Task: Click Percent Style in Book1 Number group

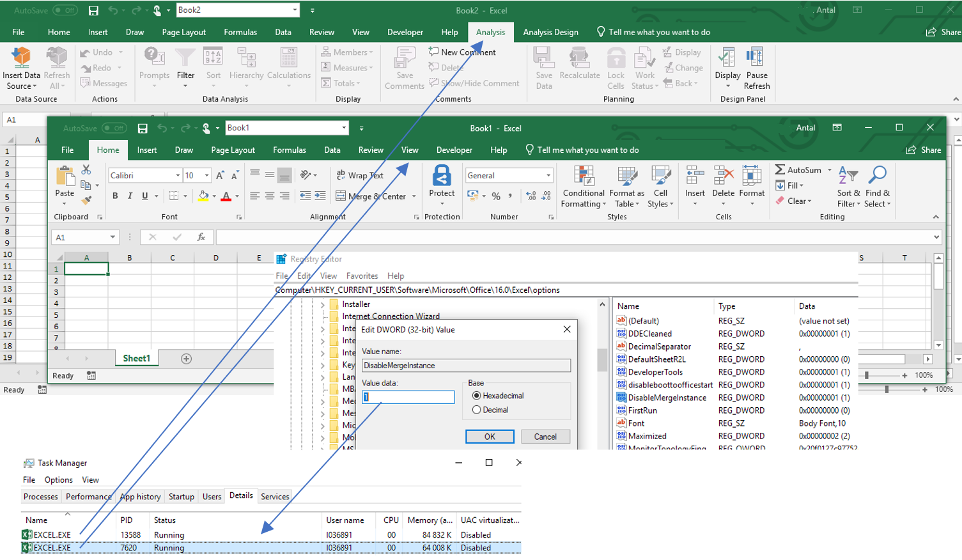Action: pyautogui.click(x=496, y=196)
